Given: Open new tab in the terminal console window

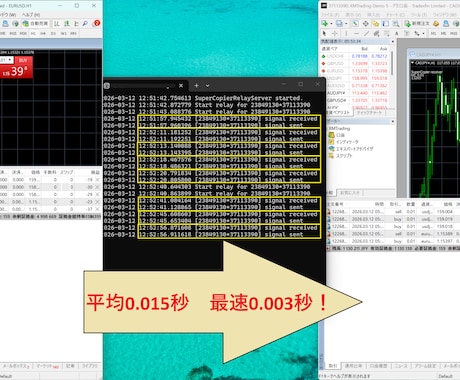Looking at the screenshot, I should [196, 86].
